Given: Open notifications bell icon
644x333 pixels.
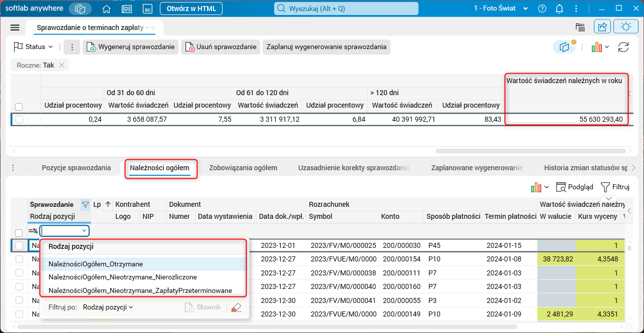Looking at the screenshot, I should point(559,9).
